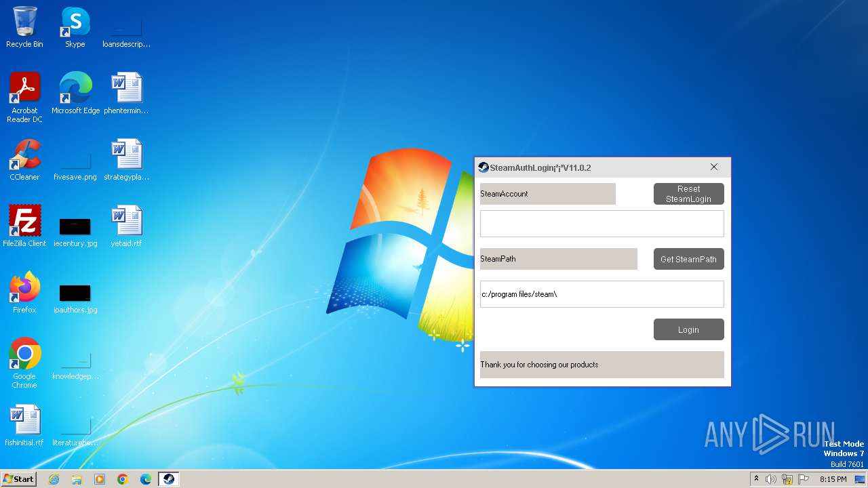Click the Login button
Image resolution: width=868 pixels, height=488 pixels.
[x=688, y=329]
